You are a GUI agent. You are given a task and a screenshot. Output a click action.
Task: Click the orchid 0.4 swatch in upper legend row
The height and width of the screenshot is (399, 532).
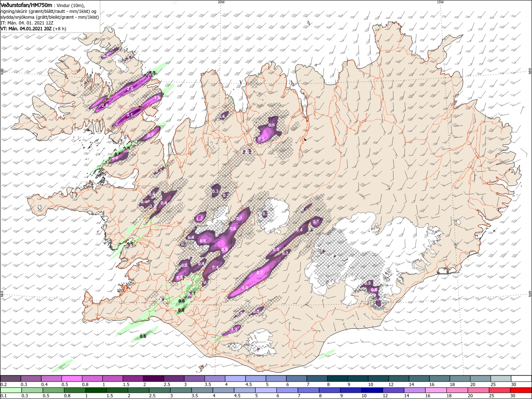tap(52, 379)
